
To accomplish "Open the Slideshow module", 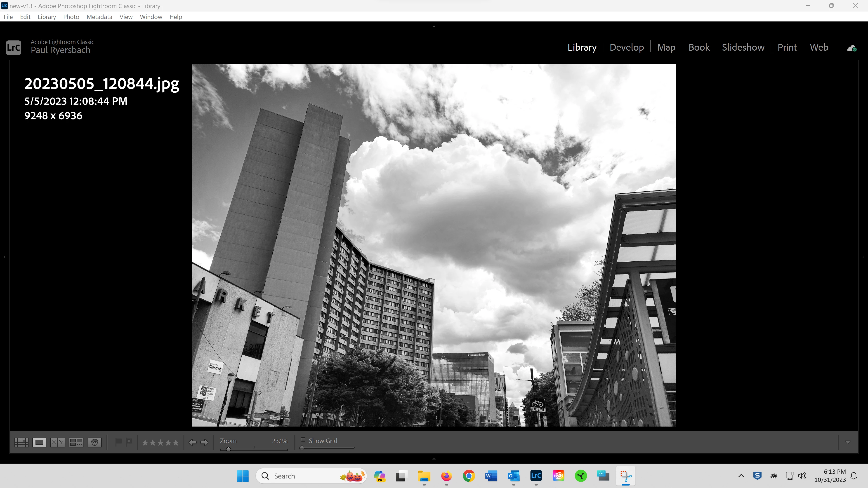I will [743, 47].
